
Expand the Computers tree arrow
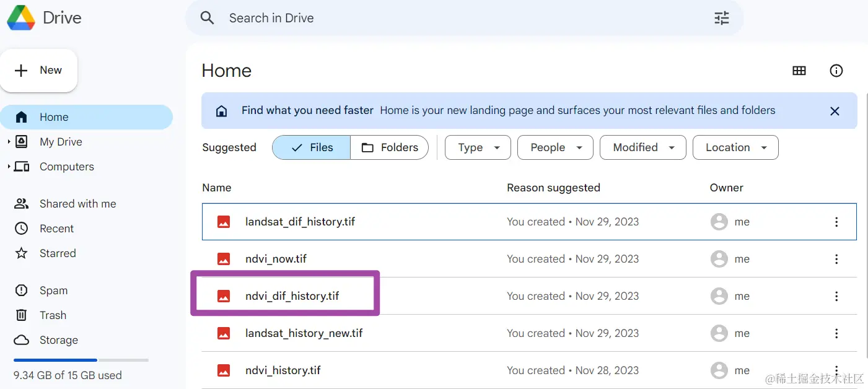tap(9, 167)
